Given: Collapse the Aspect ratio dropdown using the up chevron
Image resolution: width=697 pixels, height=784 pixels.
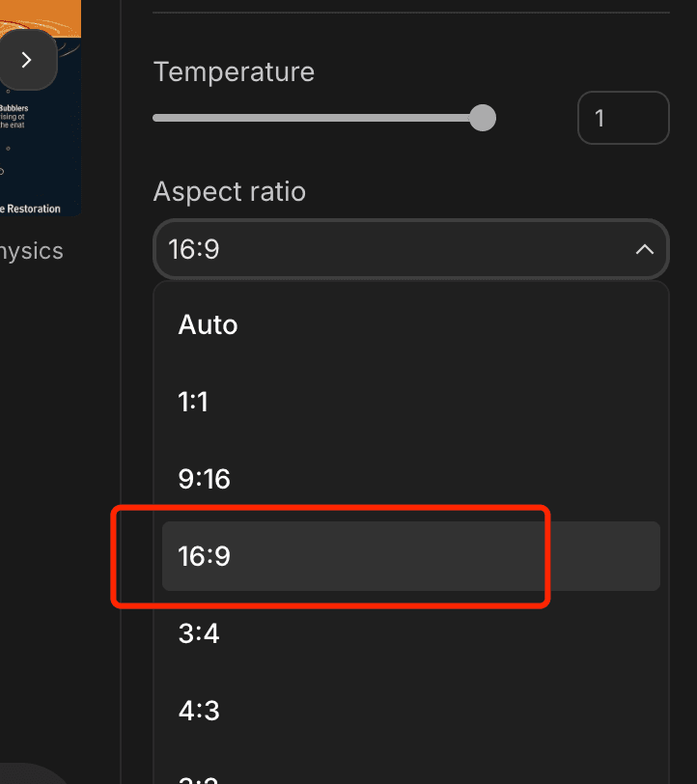Looking at the screenshot, I should point(645,250).
